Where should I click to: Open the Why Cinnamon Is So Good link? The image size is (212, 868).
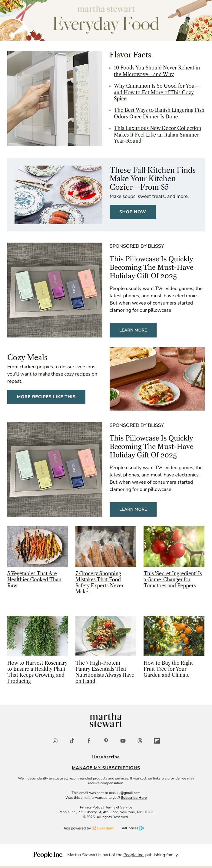(x=156, y=92)
